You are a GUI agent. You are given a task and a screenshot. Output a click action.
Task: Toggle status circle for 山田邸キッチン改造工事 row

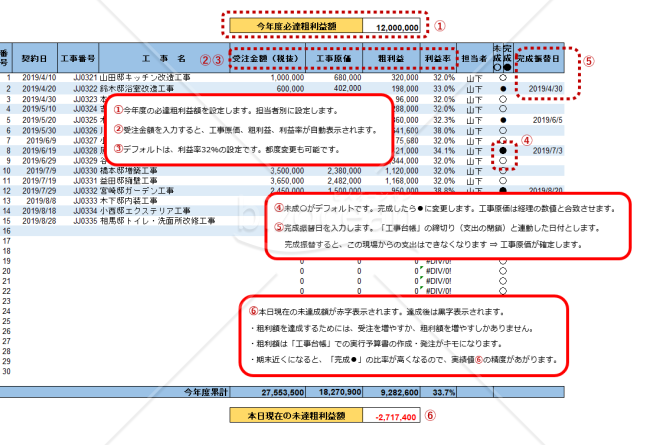tap(503, 78)
